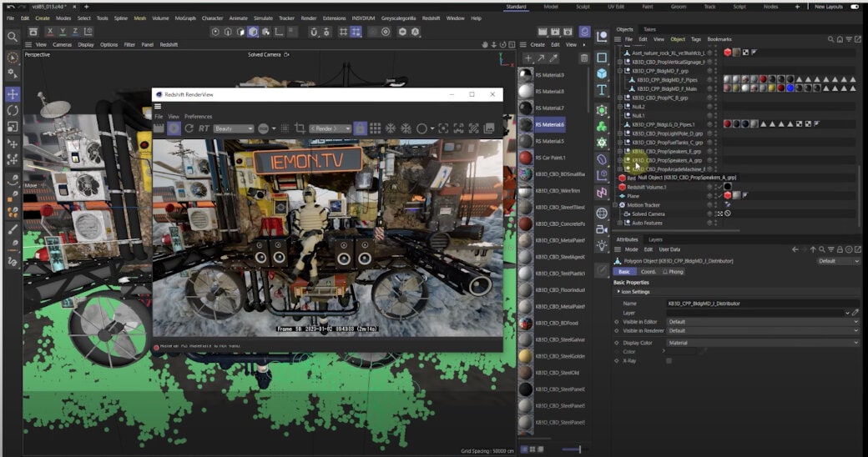This screenshot has height=457, width=868.
Task: Switch to the Layers tab
Action: pyautogui.click(x=655, y=239)
